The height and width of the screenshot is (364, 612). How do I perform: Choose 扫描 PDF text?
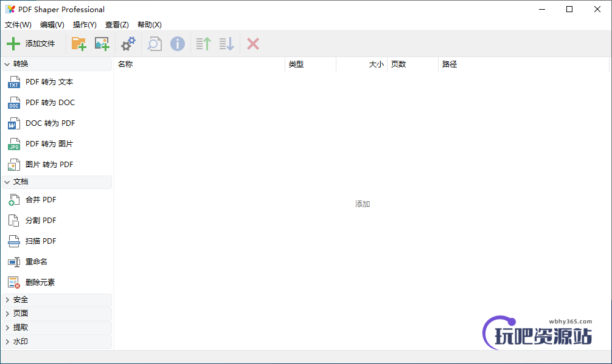pyautogui.click(x=41, y=241)
